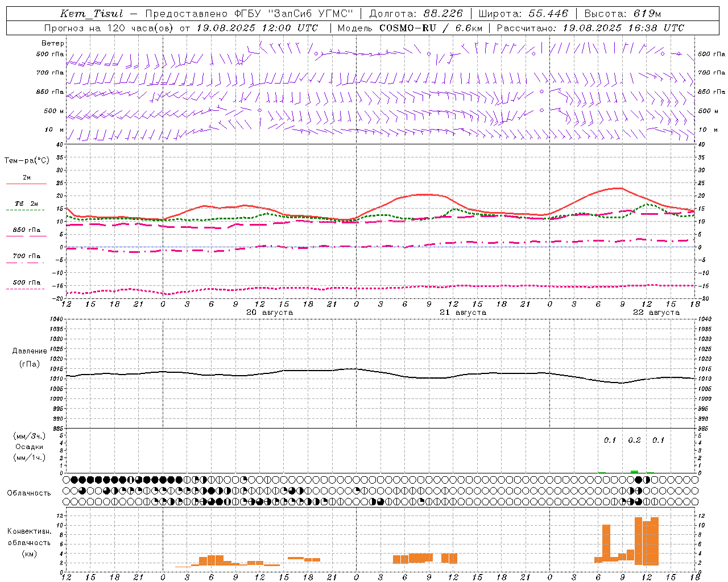Viewport: 728px width, 582px height.
Task: Click the date label "22 августа"
Action: coord(656,313)
